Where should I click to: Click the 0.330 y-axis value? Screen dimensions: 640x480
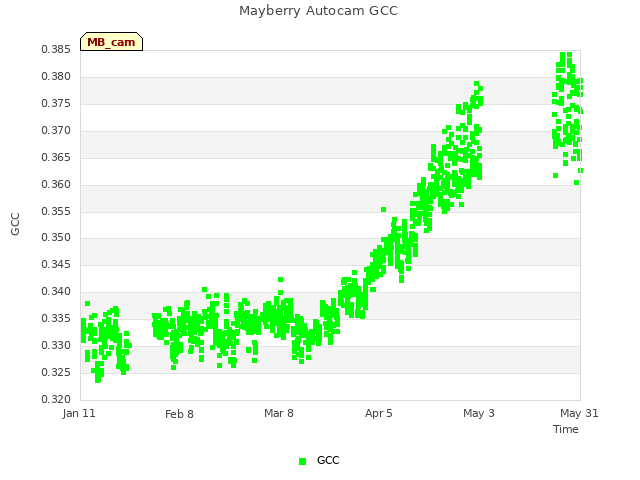[x=56, y=345]
